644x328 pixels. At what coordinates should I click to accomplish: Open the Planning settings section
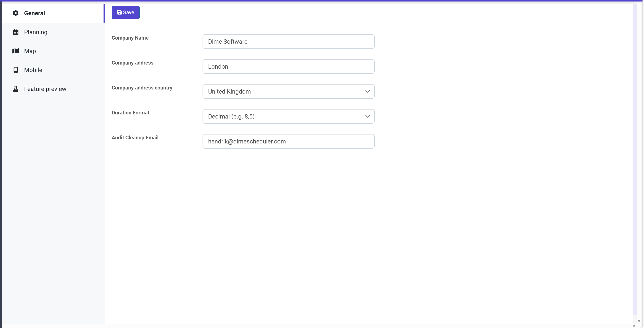36,32
